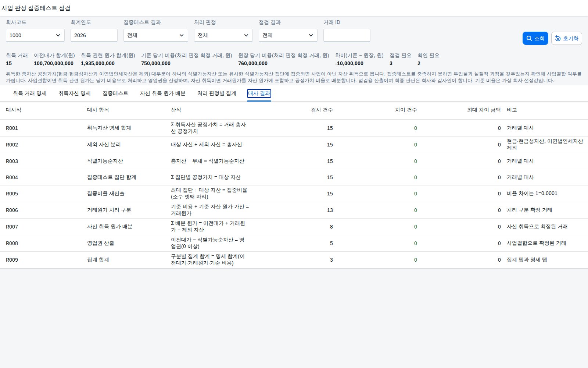This screenshot has width=588, height=368.
Task: Click the 검사 건수 value 13 in R006 row
Action: (x=330, y=210)
